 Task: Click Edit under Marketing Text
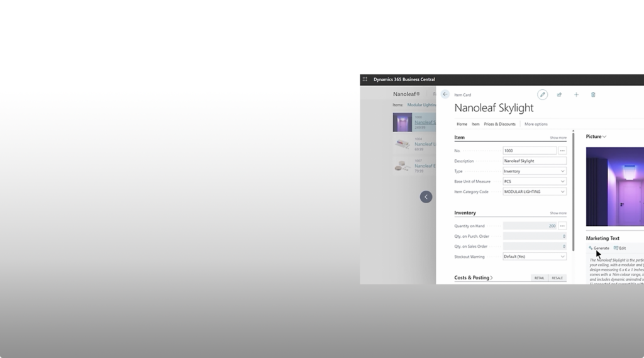pyautogui.click(x=619, y=248)
